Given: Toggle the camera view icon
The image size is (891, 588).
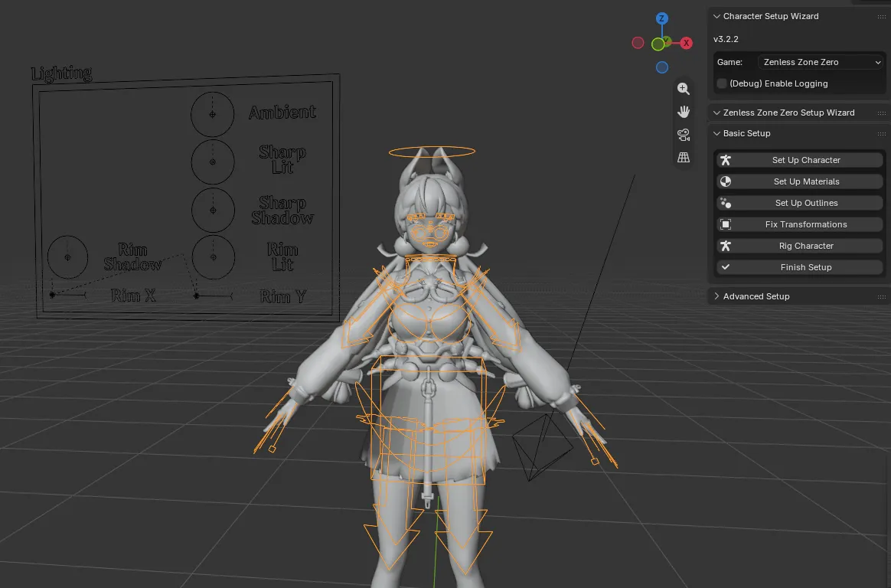Looking at the screenshot, I should (x=684, y=135).
